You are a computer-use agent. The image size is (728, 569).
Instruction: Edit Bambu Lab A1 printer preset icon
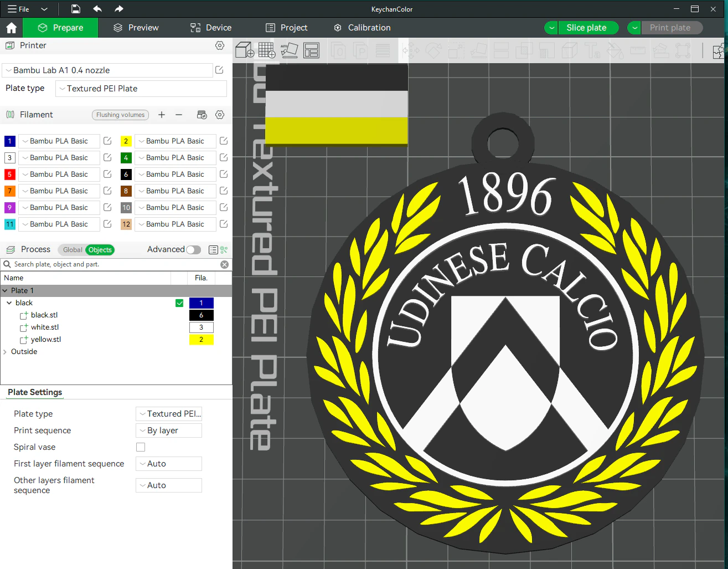(x=219, y=70)
